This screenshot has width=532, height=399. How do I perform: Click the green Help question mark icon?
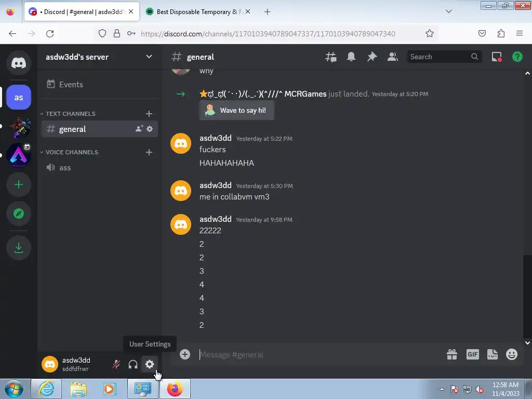pyautogui.click(x=517, y=57)
